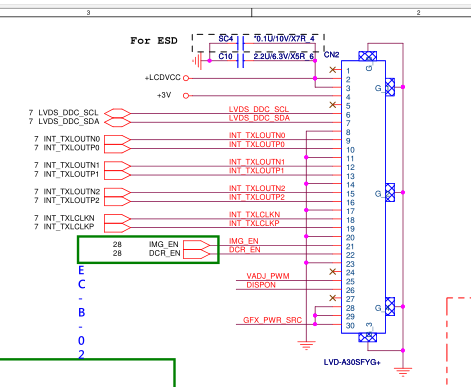
Task: Click the no-connect X on pin 1
Action: click(x=333, y=70)
